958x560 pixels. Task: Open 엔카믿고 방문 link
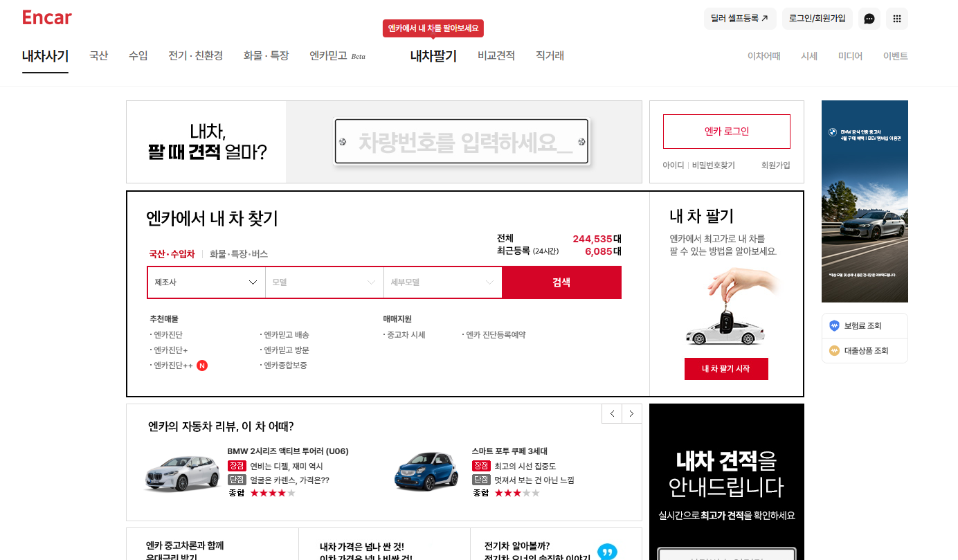point(286,350)
